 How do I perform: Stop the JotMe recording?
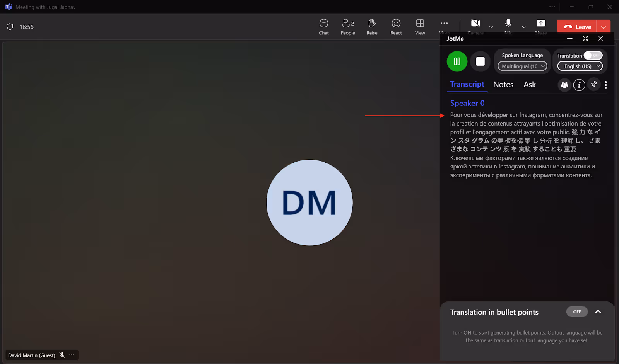click(480, 61)
